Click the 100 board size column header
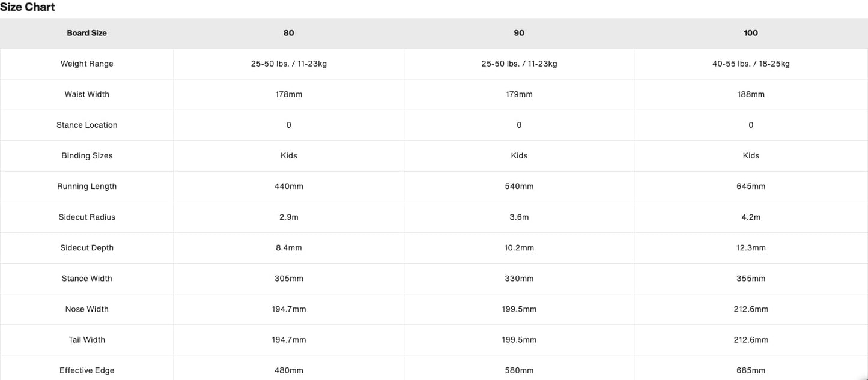Viewport: 868px width, 380px height. tap(751, 33)
